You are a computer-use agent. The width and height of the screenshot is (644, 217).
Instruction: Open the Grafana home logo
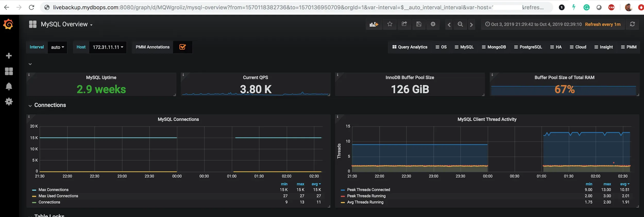(8, 24)
